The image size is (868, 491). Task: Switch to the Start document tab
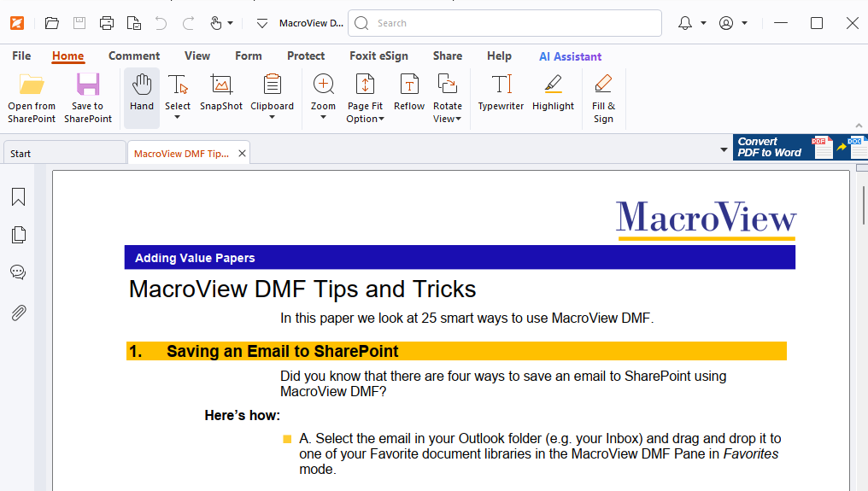coord(64,154)
